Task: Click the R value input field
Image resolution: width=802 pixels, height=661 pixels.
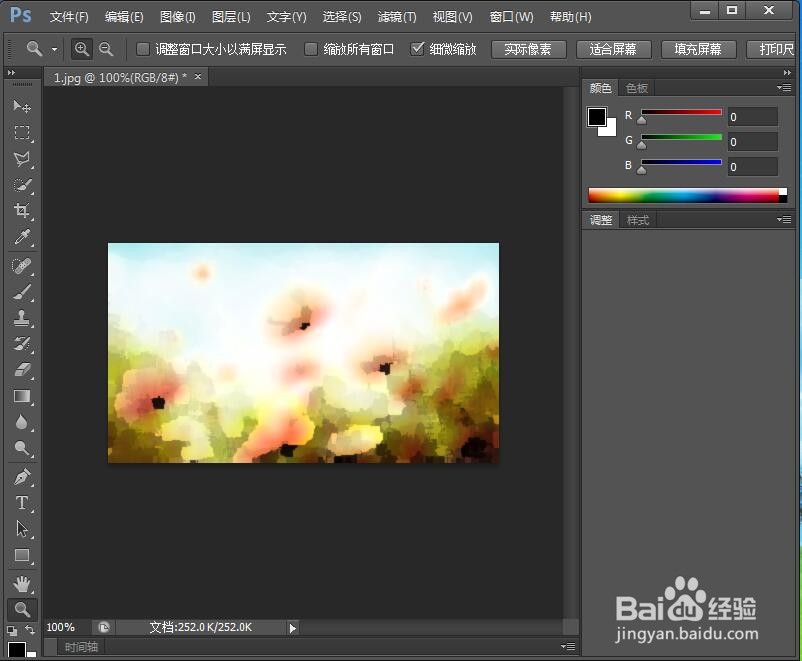Action: pos(752,117)
